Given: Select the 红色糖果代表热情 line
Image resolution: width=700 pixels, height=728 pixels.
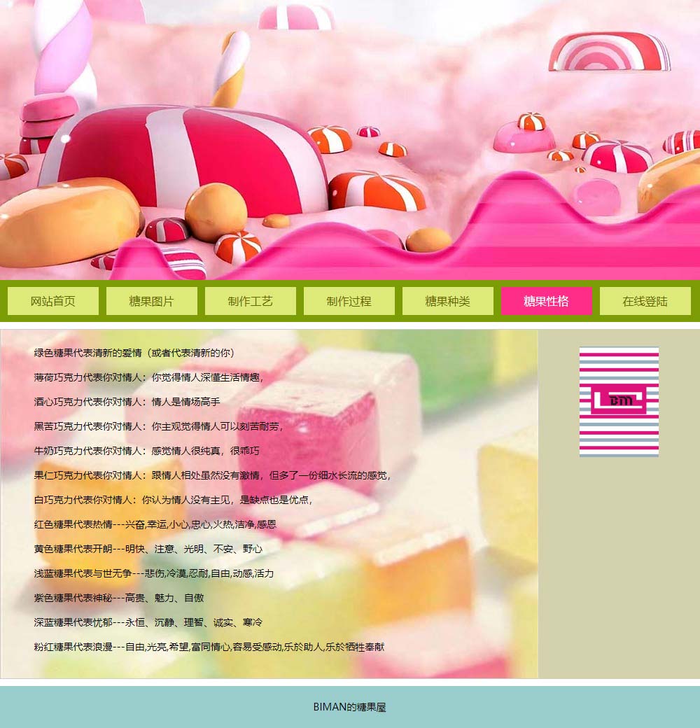Looking at the screenshot, I should tap(155, 524).
